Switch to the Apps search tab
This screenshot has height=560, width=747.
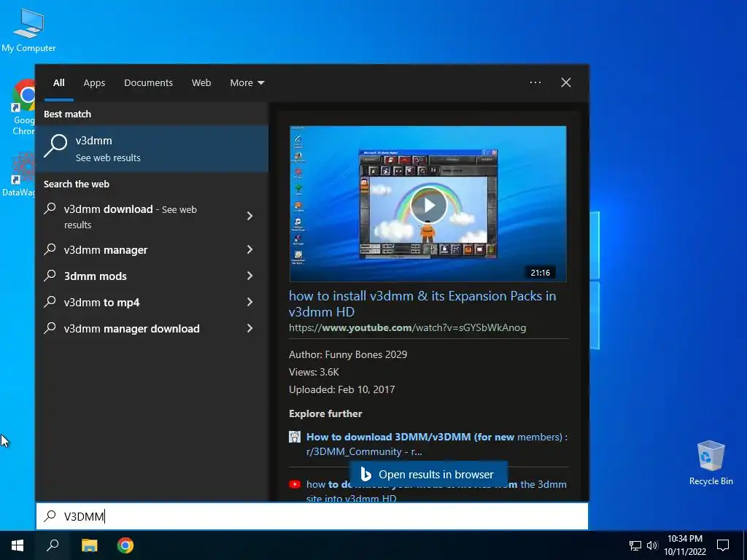click(94, 83)
